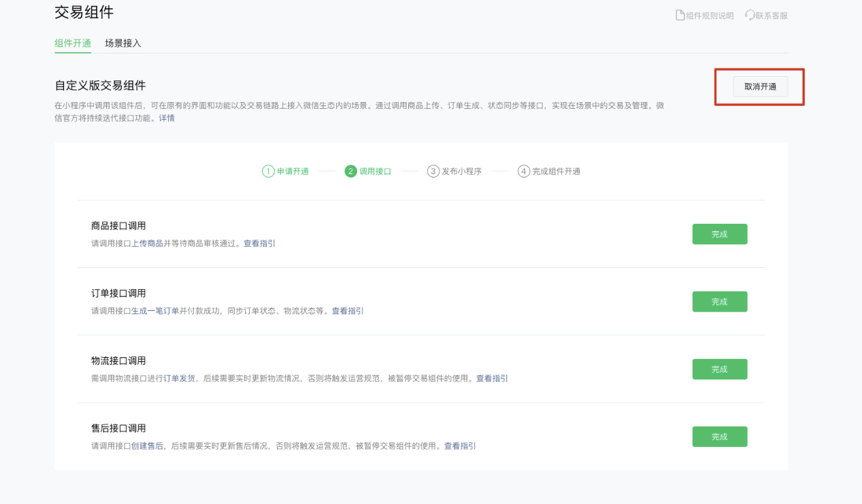Switch to the 组件开通 tab
This screenshot has height=504, width=862.
(x=73, y=43)
